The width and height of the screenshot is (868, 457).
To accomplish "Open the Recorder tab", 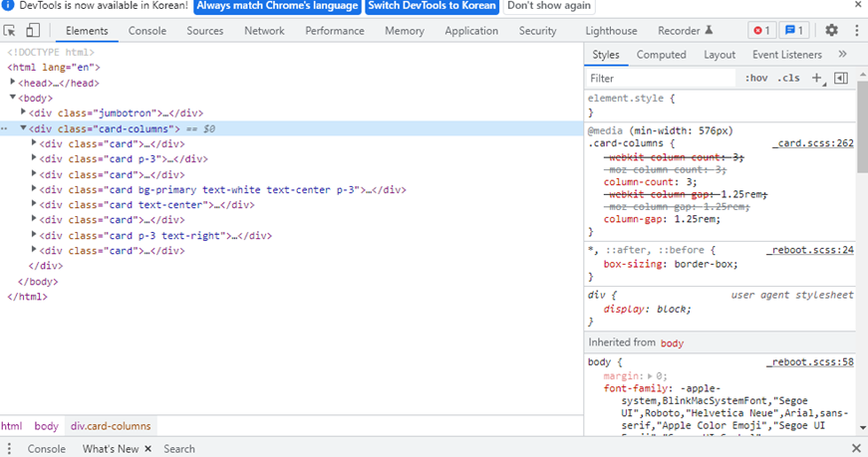I will 685,31.
